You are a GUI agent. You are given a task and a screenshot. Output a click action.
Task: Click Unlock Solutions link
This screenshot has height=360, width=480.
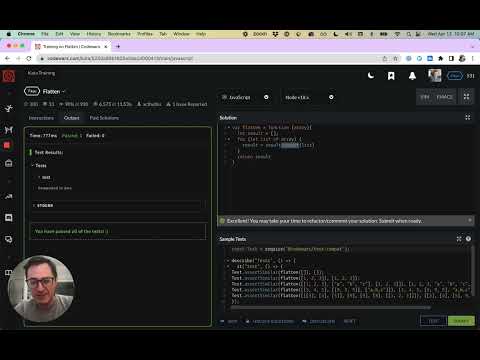(270, 321)
